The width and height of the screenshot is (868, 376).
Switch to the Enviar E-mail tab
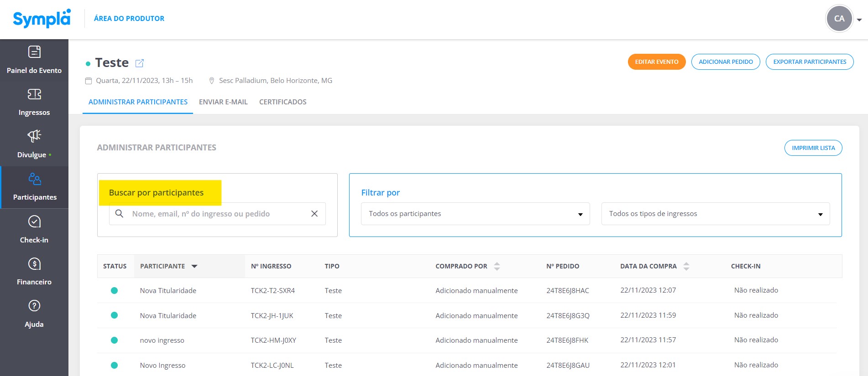point(223,102)
